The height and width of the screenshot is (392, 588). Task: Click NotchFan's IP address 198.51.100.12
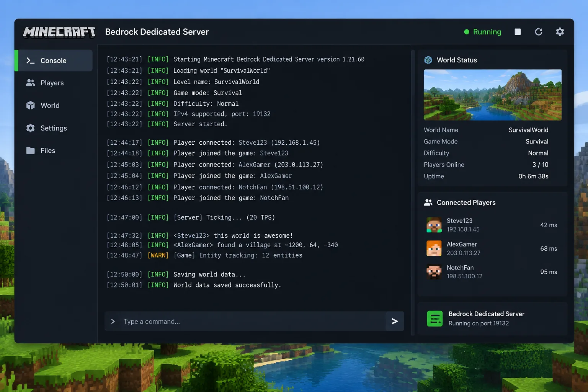click(464, 276)
